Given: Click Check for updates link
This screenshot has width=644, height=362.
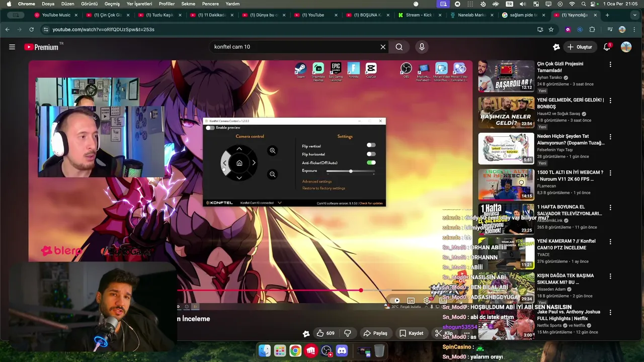Looking at the screenshot, I should click(x=371, y=203).
